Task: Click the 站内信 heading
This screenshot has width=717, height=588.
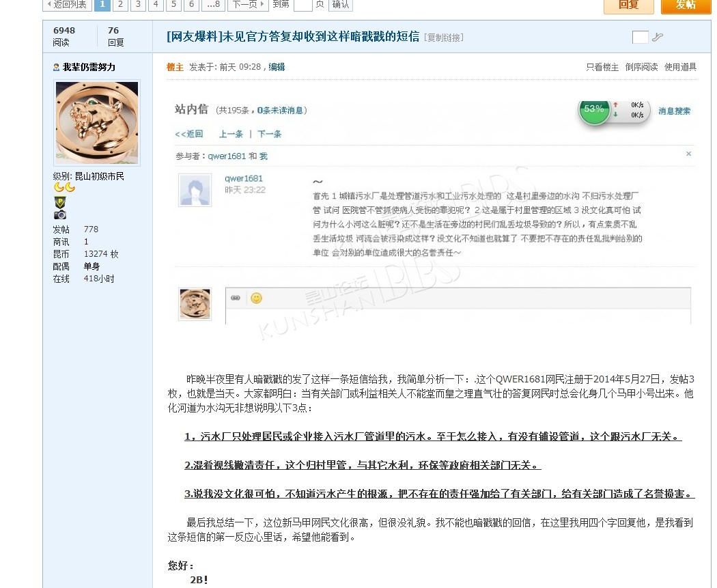Action: click(x=191, y=109)
